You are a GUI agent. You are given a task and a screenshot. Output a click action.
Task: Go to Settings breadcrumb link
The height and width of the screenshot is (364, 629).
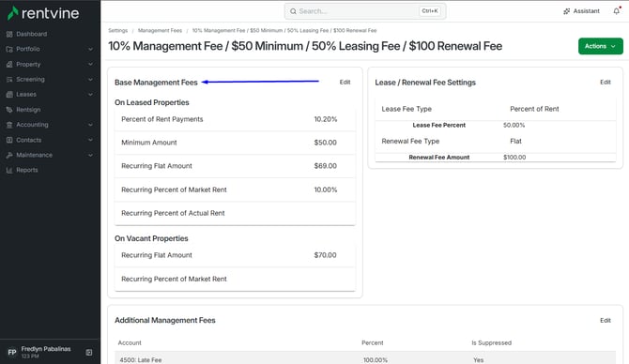click(x=117, y=30)
